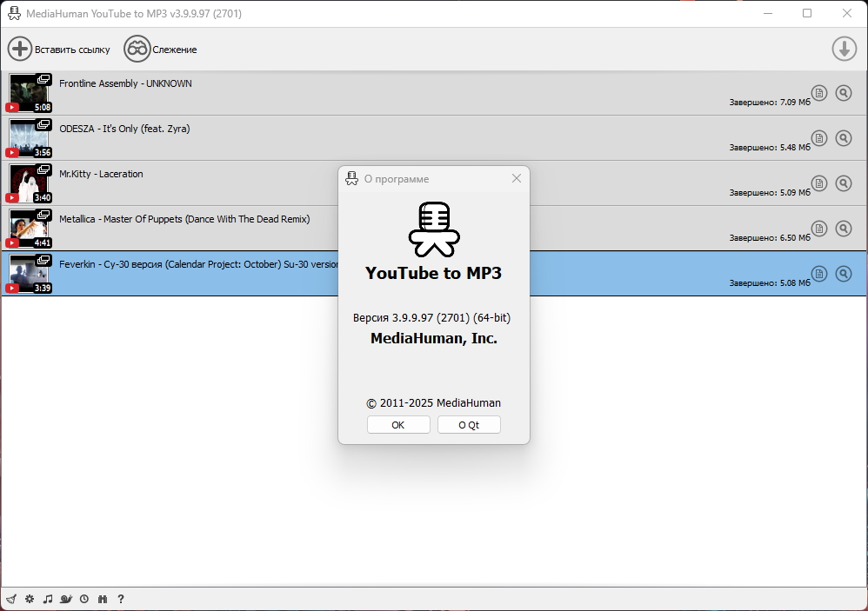Screen dimensions: 868x611
Task: Click the Feverkin video thumbnail
Action: pos(30,274)
